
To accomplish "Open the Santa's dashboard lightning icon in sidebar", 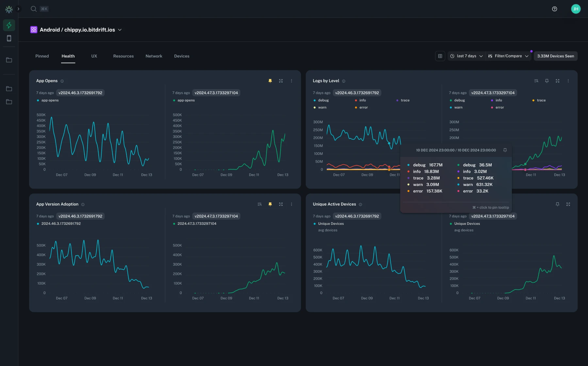I will pyautogui.click(x=9, y=25).
